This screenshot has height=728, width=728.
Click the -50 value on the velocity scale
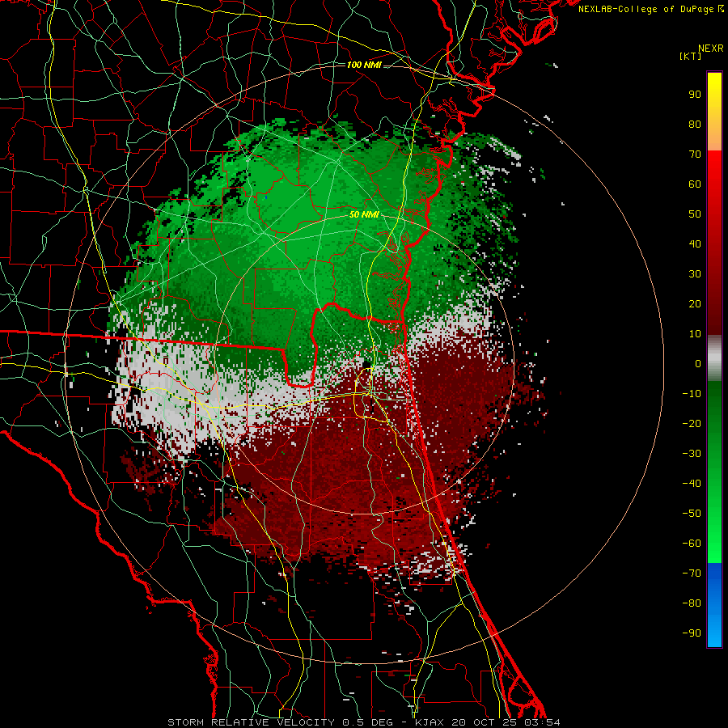point(692,514)
